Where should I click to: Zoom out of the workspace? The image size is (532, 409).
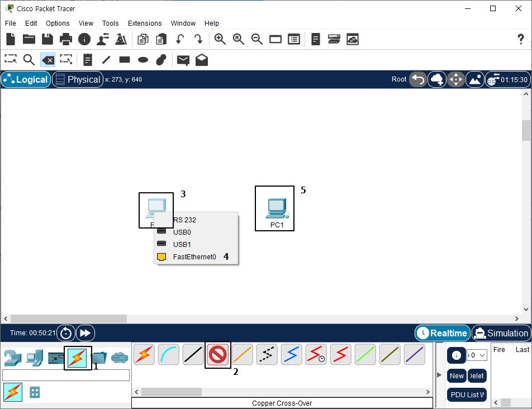tap(256, 39)
